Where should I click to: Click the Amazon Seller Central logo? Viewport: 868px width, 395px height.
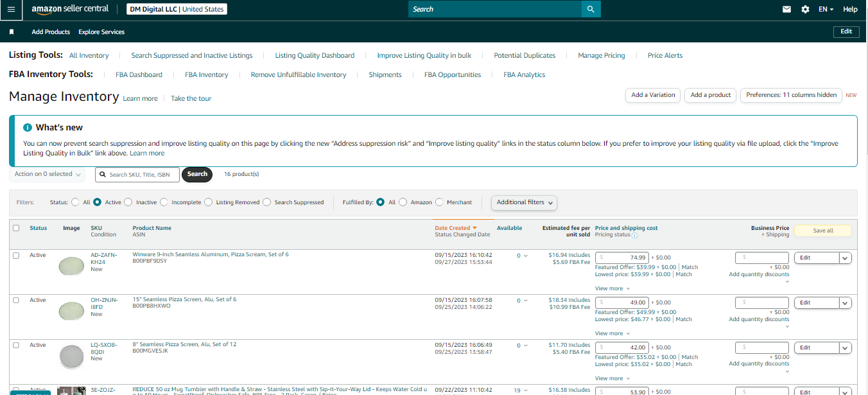click(71, 10)
